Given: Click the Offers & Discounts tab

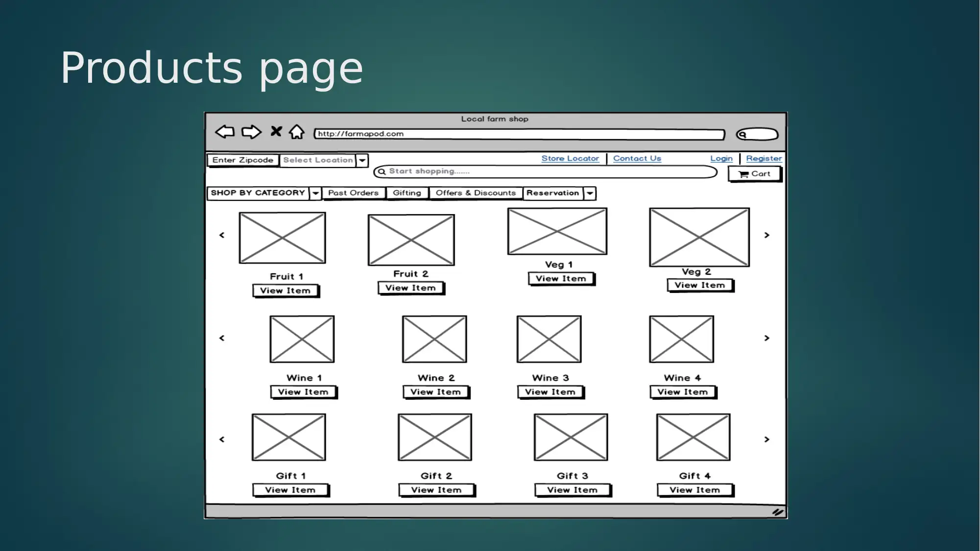Looking at the screenshot, I should pos(476,193).
